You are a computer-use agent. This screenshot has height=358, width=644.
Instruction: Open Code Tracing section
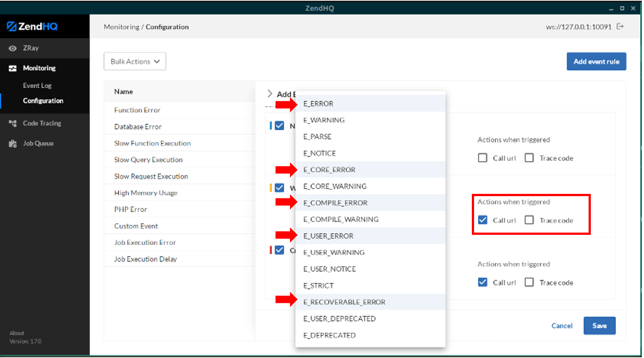click(x=45, y=124)
